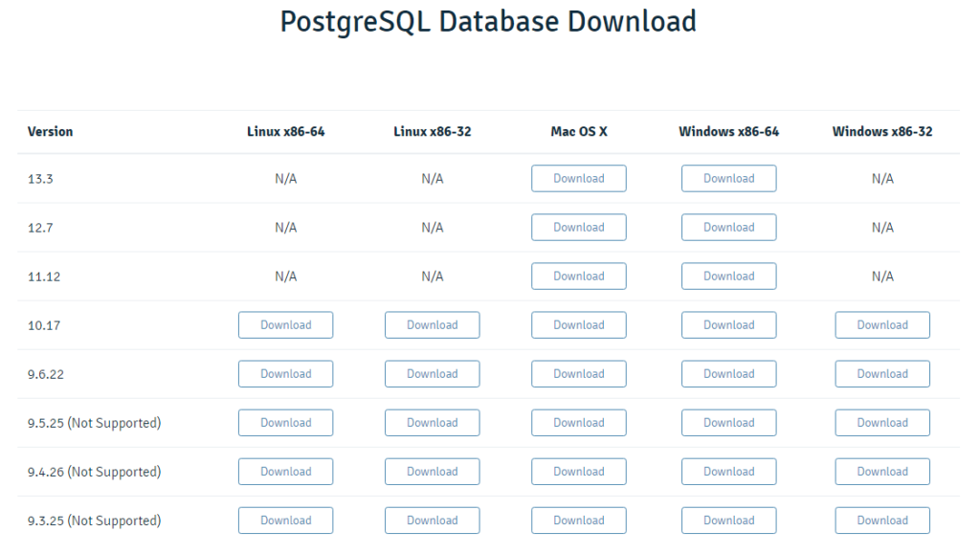Screen dimensions: 980x554
Task: Click N/A for 11.12 Linux x86-64
Action: pos(285,277)
